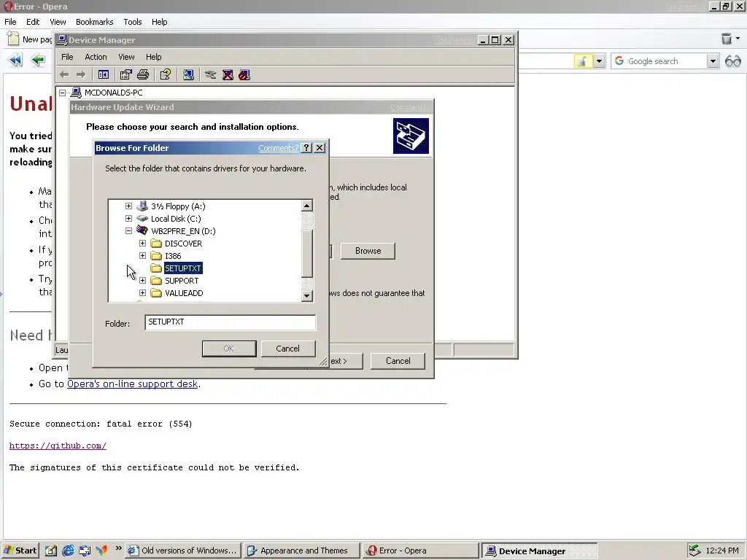The width and height of the screenshot is (747, 560).
Task: Click the WB2PFRE_EN (D:) disc icon
Action: tap(142, 231)
